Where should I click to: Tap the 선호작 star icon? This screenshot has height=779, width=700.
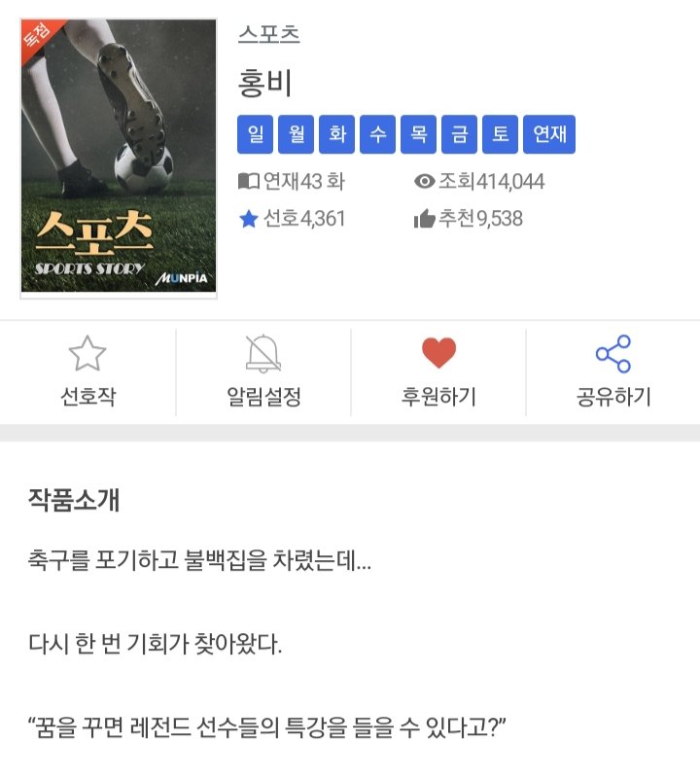[87, 353]
